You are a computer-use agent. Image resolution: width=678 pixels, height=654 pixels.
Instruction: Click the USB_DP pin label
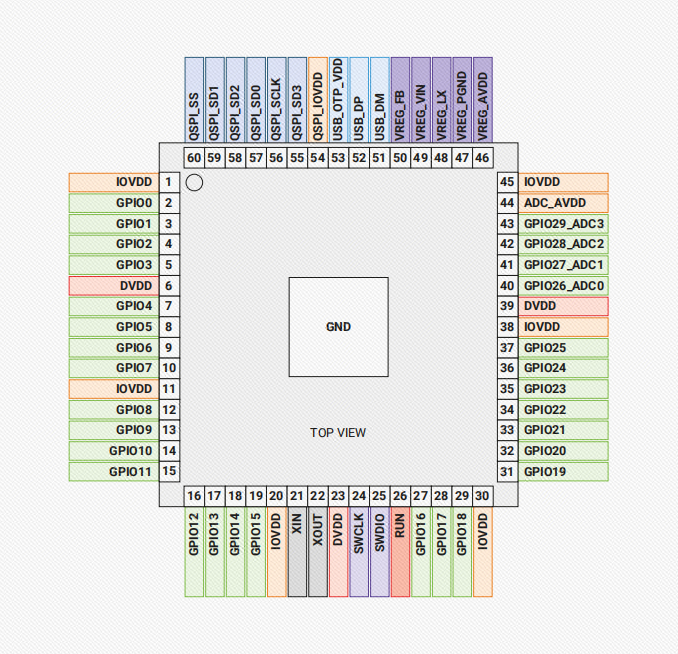359,100
